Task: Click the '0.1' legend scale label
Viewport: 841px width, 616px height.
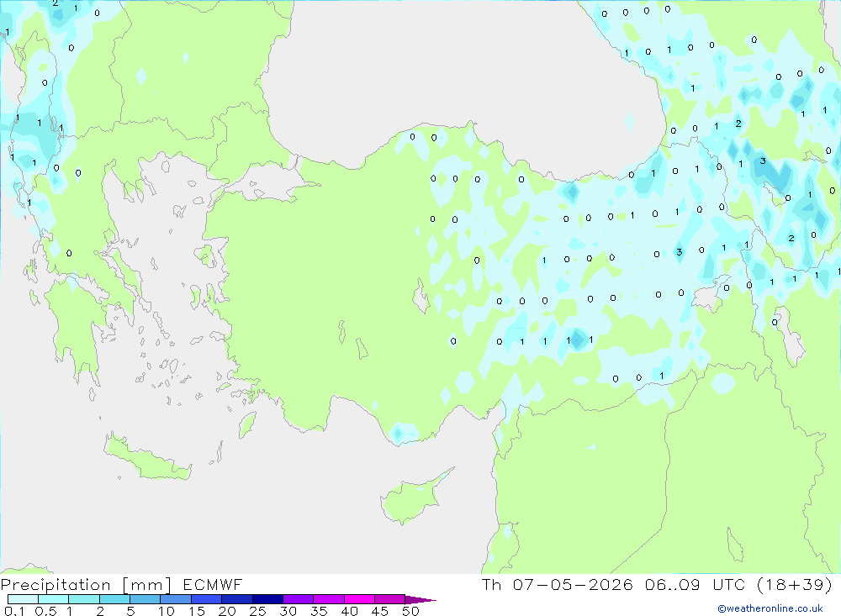Action: tap(14, 611)
